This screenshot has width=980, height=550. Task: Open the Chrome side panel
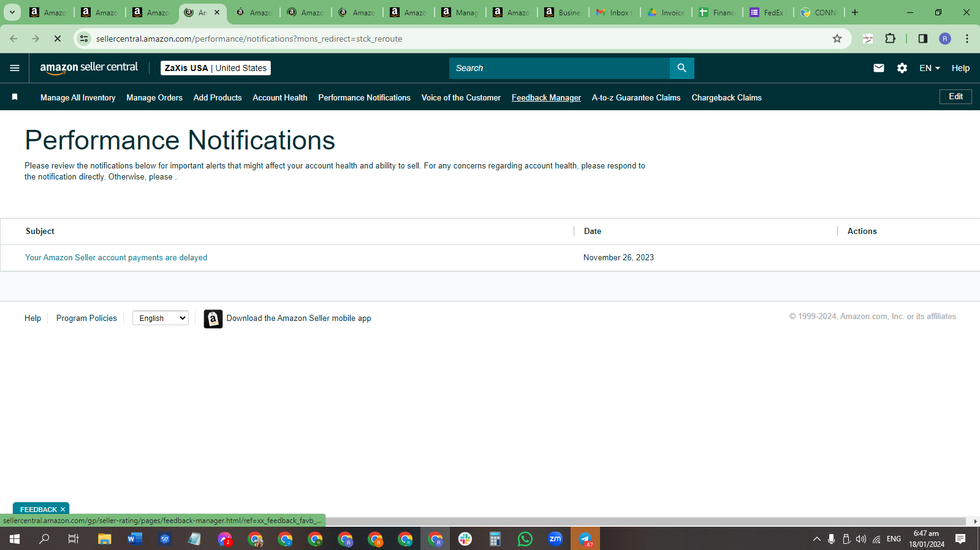922,39
